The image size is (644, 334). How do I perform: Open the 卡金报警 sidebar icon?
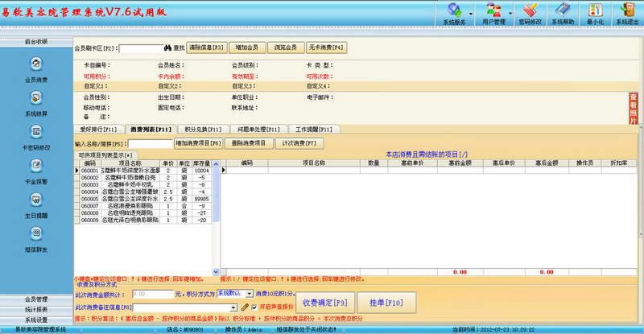point(36,166)
